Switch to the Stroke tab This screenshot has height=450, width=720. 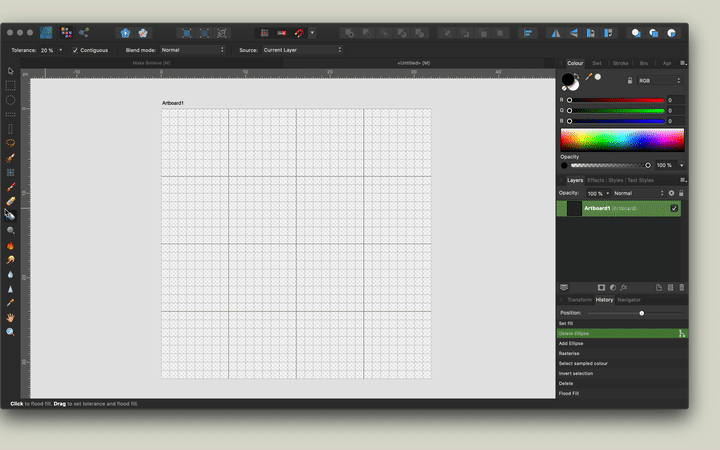pyautogui.click(x=620, y=63)
